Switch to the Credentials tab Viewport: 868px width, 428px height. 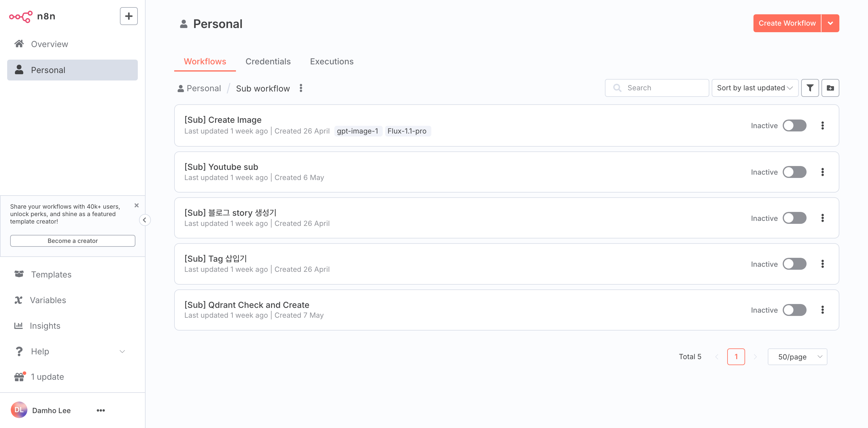tap(268, 61)
